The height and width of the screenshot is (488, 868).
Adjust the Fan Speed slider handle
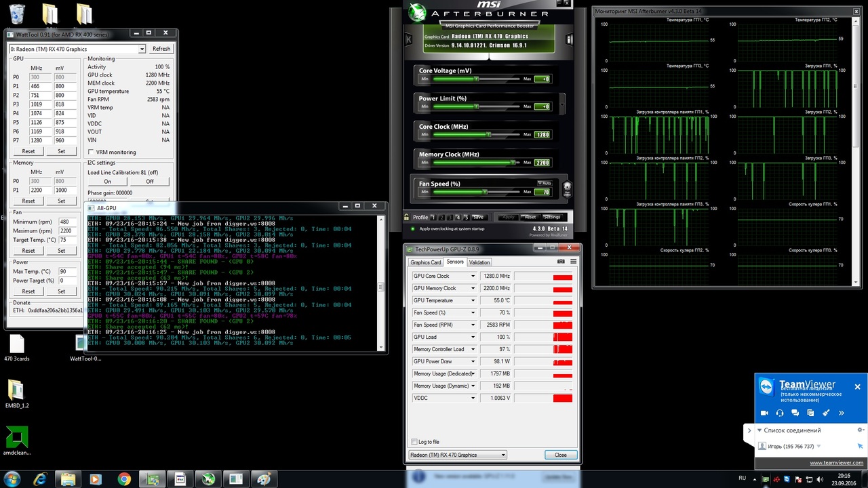485,192
